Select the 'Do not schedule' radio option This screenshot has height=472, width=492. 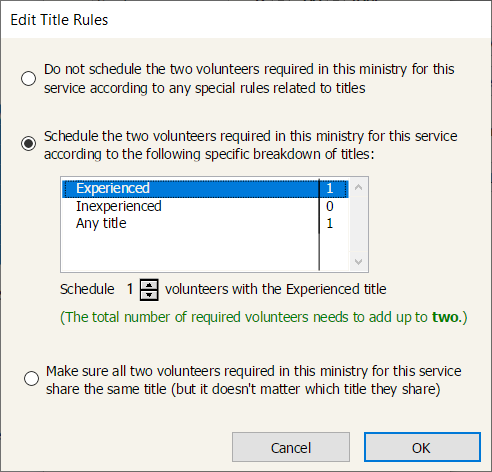(28, 79)
